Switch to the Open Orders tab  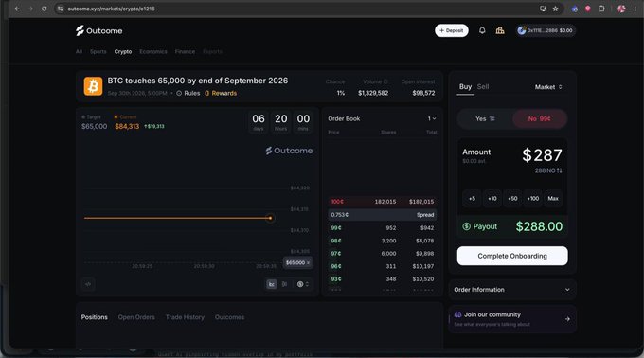[x=136, y=317]
